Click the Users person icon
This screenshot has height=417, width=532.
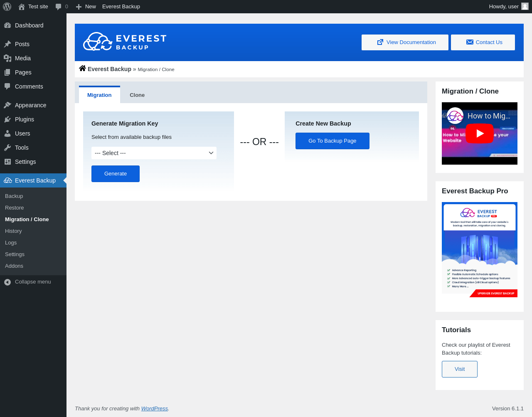(7, 133)
